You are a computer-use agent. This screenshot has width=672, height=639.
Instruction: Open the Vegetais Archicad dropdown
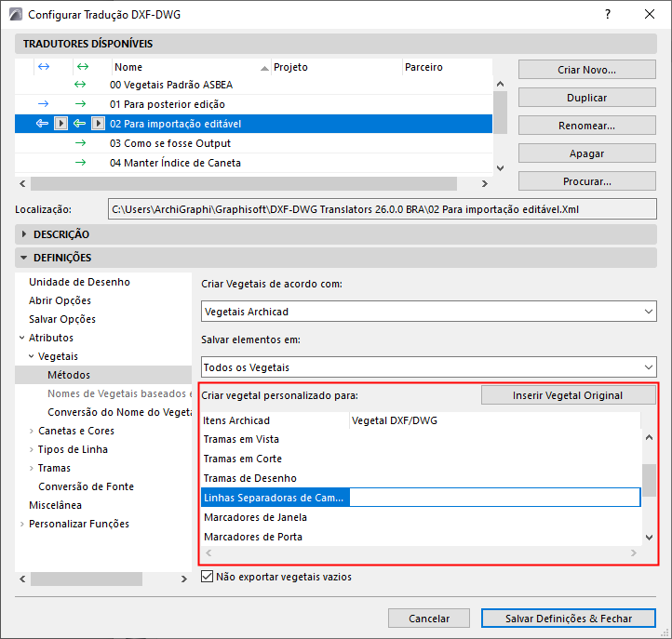tap(429, 312)
